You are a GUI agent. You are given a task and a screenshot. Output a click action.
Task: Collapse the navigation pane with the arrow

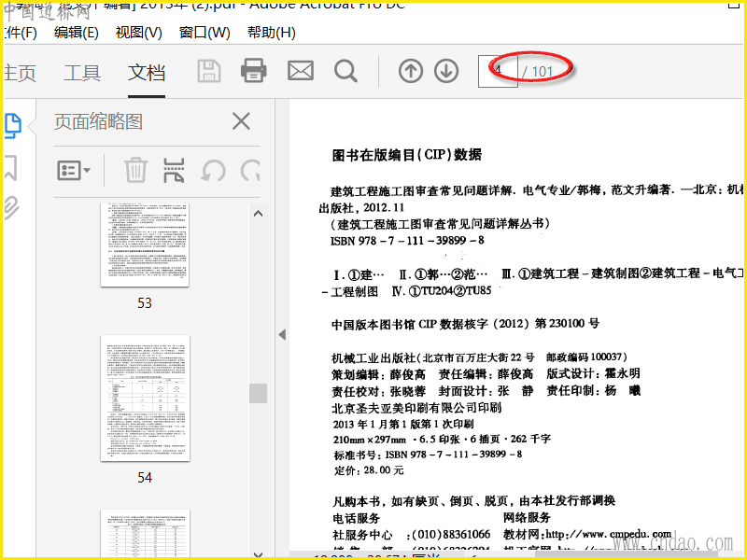(282, 335)
